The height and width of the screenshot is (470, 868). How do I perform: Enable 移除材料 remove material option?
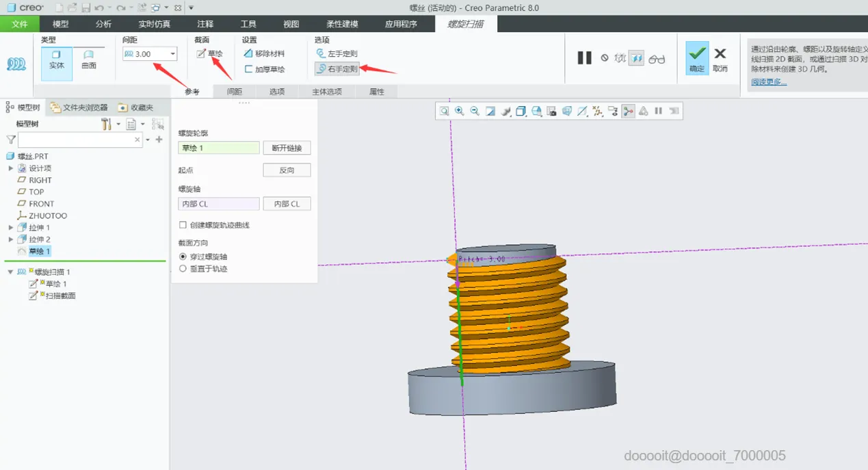[264, 53]
